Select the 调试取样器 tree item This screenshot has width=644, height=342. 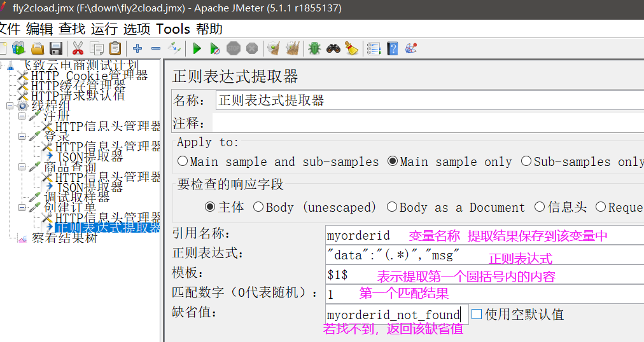(77, 197)
